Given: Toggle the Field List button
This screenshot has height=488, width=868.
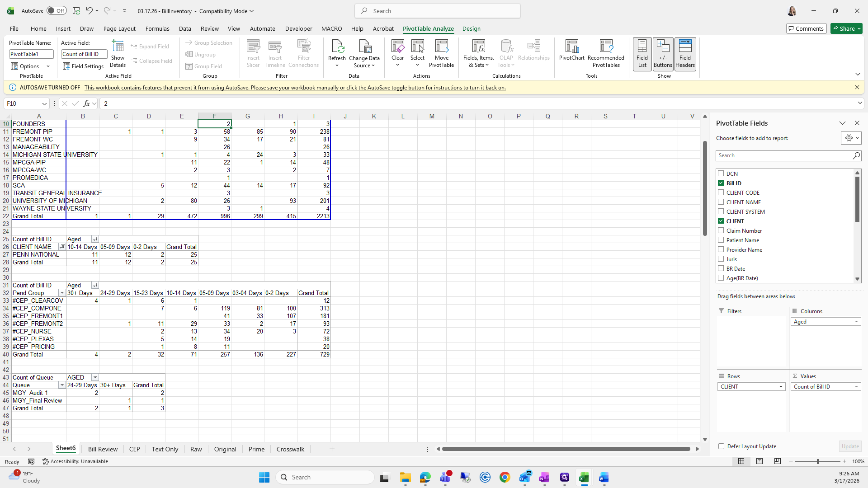Looking at the screenshot, I should [x=642, y=53].
